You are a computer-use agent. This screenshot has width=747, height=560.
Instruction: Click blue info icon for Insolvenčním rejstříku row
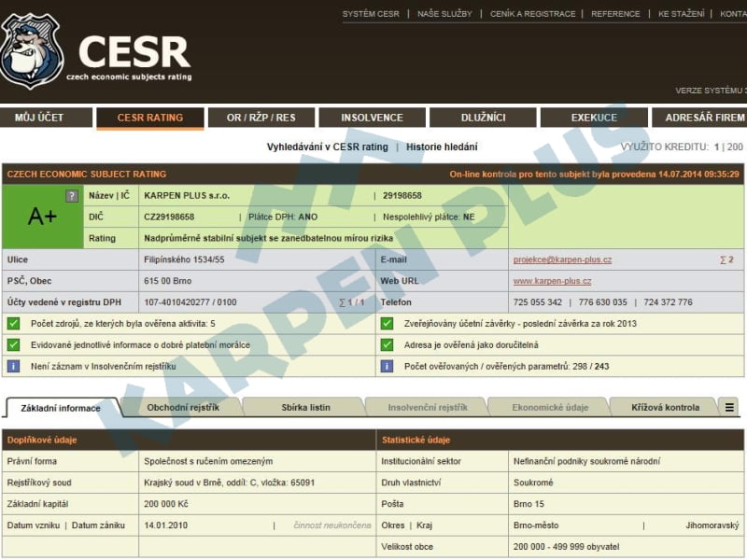click(13, 366)
